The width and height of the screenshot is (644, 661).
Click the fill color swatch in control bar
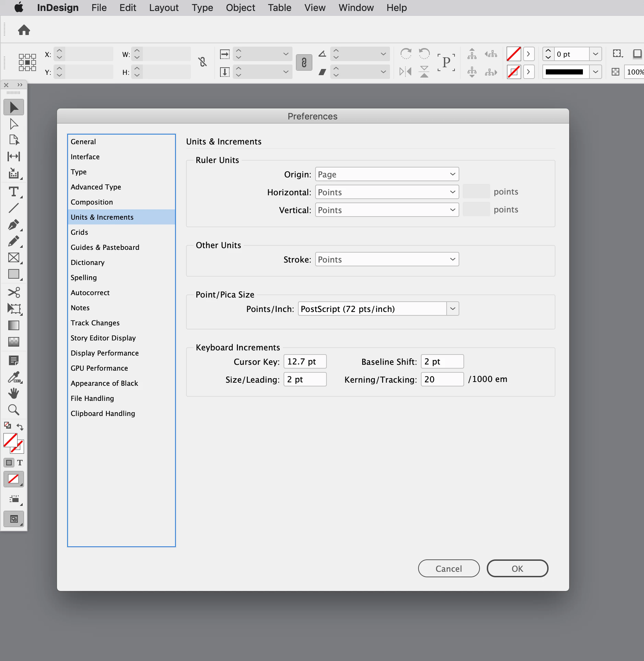coord(514,54)
